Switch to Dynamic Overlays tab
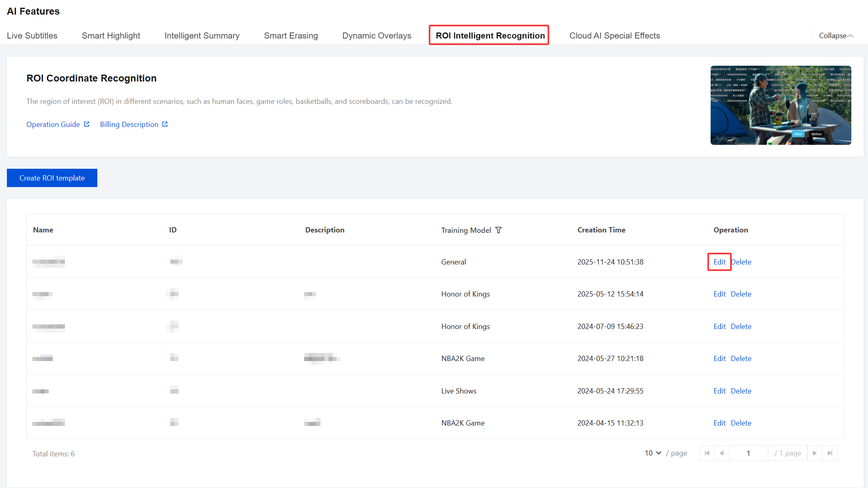 376,36
